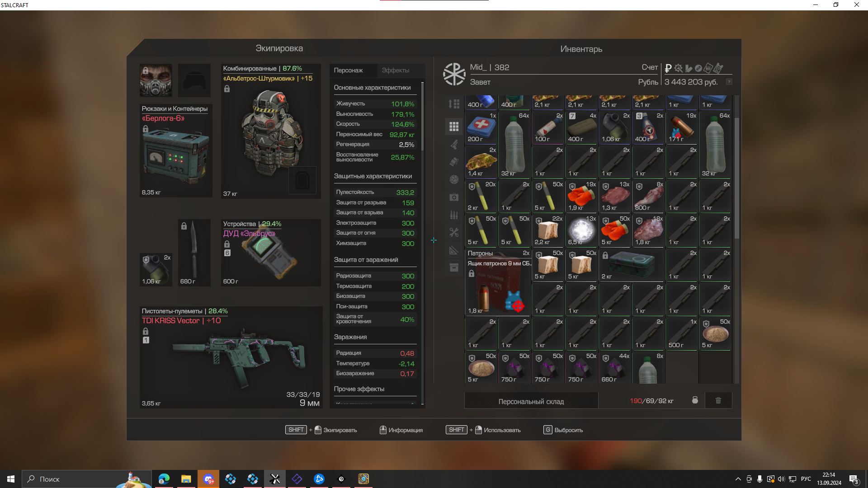Select the 13x raw meat item 1,3 кг

click(x=615, y=196)
